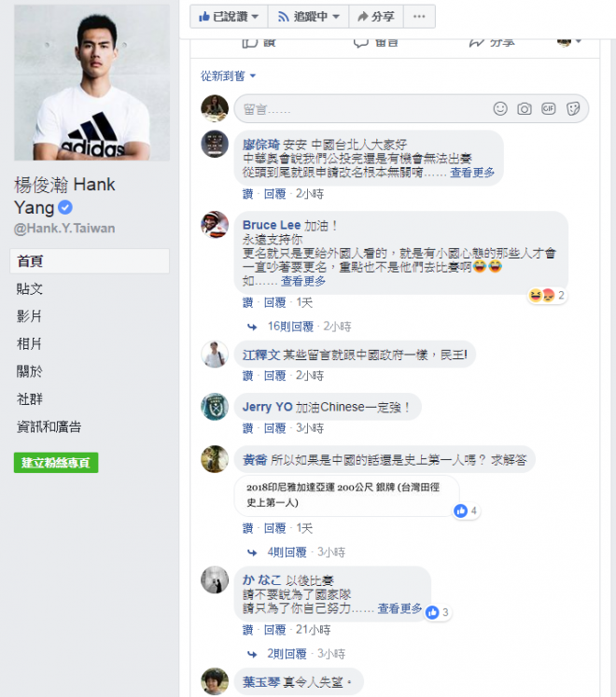Click the emoji icon in comment box

pyautogui.click(x=501, y=108)
